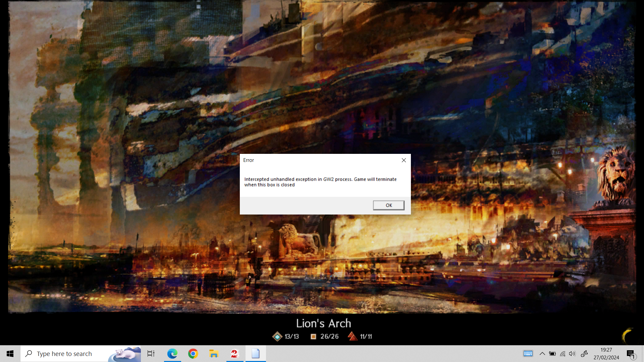The height and width of the screenshot is (362, 644).
Task: Click the 13/13 waypoint count
Action: tap(292, 336)
